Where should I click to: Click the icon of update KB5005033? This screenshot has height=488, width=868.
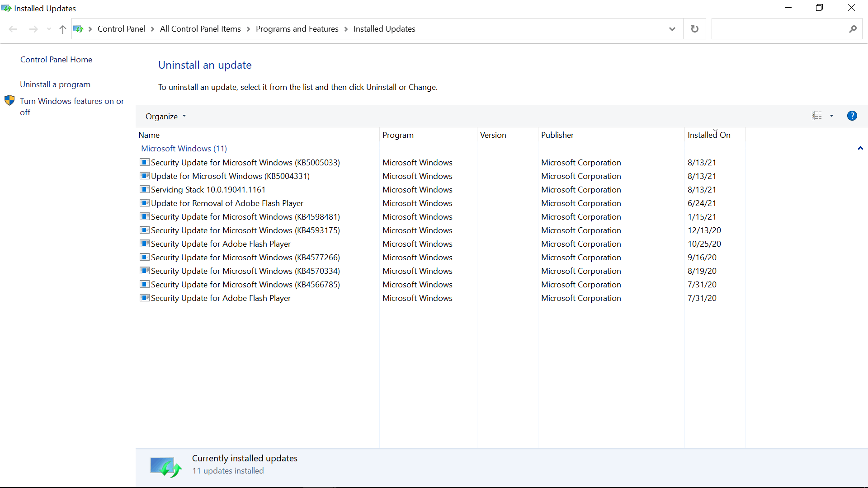(145, 162)
